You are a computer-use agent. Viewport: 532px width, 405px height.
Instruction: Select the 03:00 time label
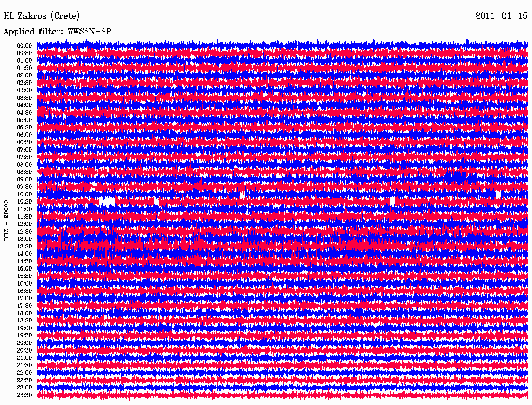tap(24, 90)
